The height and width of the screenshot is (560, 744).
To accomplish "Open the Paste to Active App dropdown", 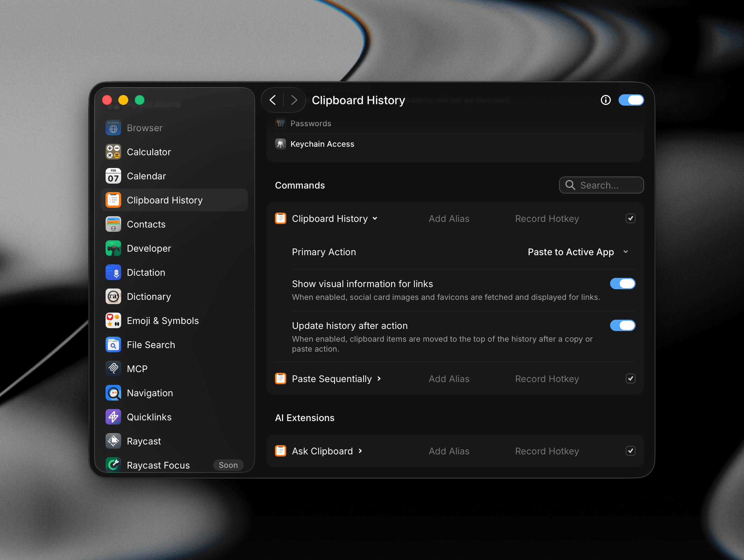I will pos(578,252).
